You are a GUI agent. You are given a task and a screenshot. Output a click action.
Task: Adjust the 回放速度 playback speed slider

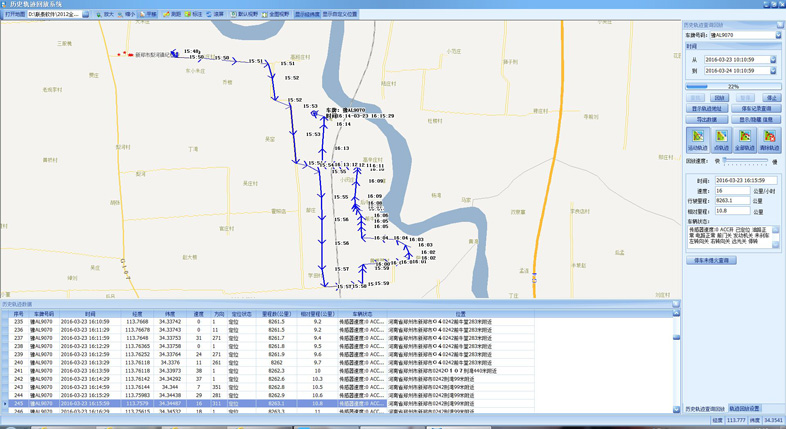point(746,163)
